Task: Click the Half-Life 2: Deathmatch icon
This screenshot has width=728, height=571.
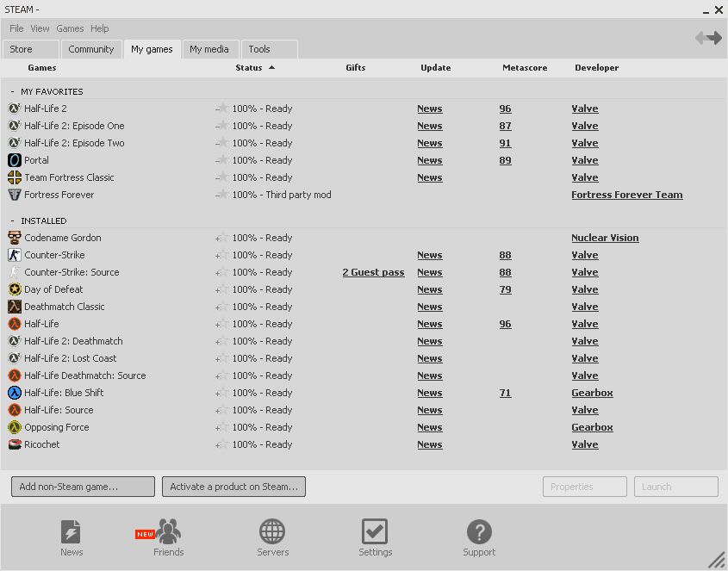Action: pos(15,341)
